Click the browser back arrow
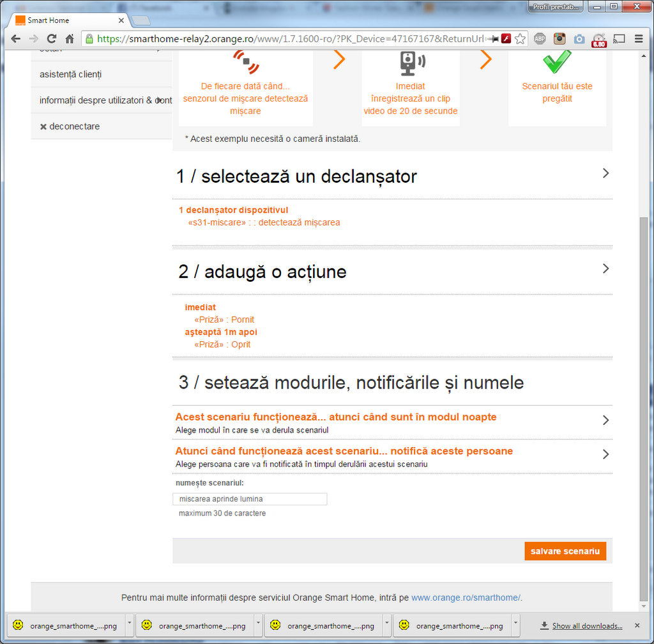This screenshot has width=654, height=644. 16,39
